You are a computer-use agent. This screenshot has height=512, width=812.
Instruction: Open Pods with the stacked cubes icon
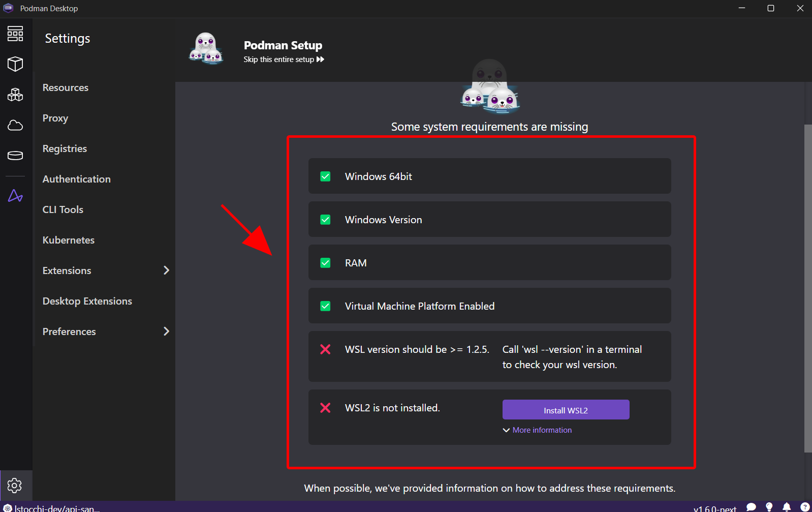[15, 95]
